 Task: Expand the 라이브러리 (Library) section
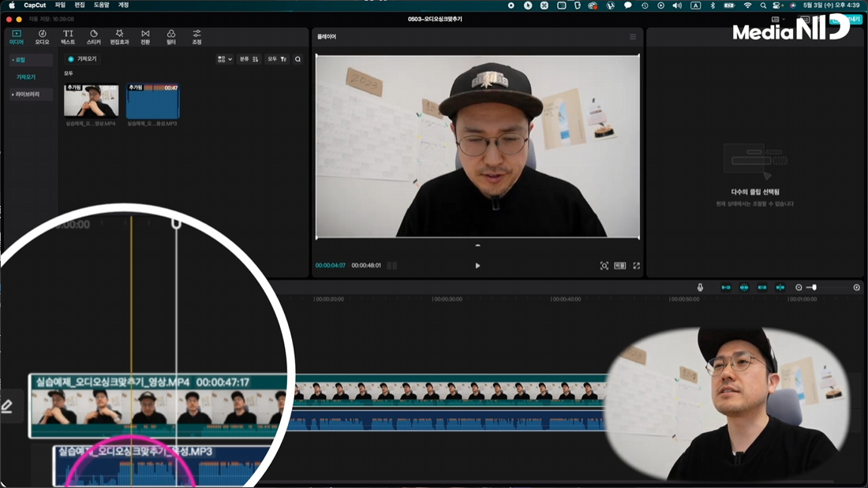point(31,95)
